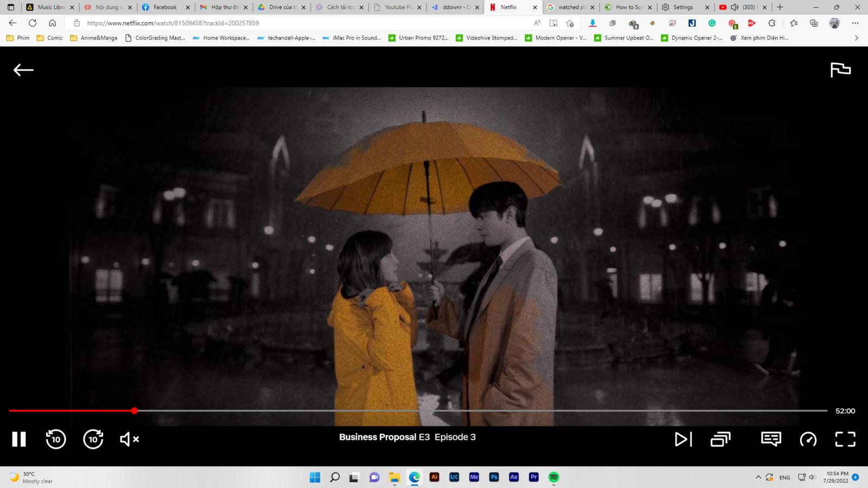Open the Anime&Manga favorites folder
Screen dimensions: 868x488
[93, 38]
